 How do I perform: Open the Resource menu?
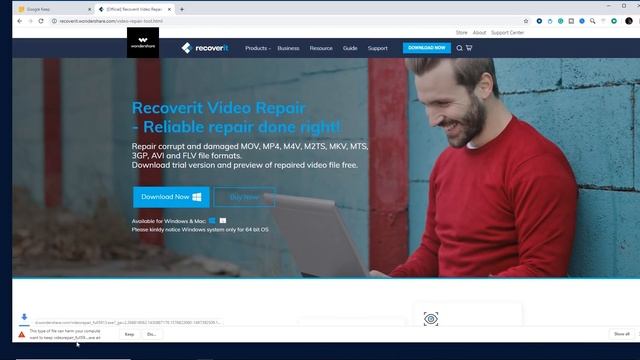(x=321, y=48)
